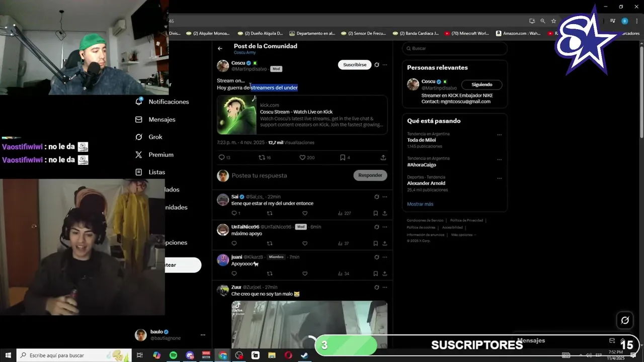644x362 pixels.
Task: Repost Sai's comment
Action: [270, 213]
